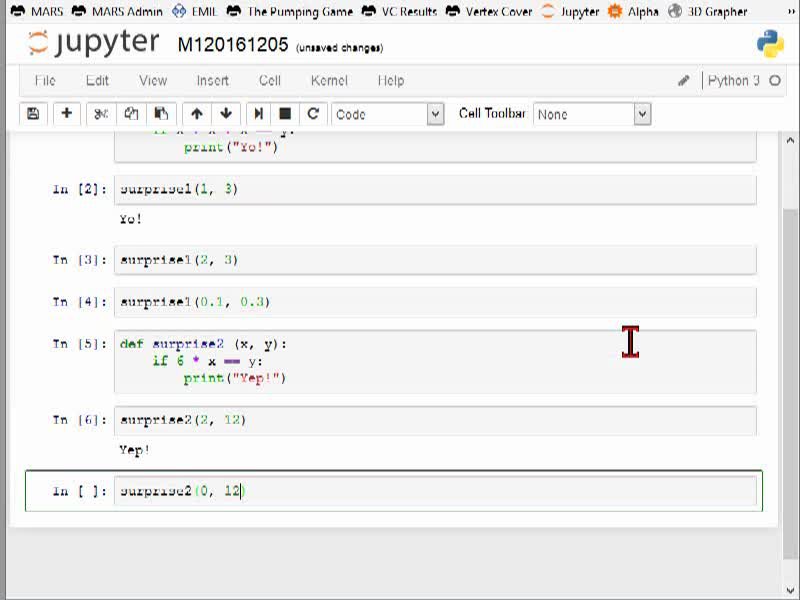The width and height of the screenshot is (800, 600).
Task: Move selected cell down arrow
Action: (x=226, y=114)
